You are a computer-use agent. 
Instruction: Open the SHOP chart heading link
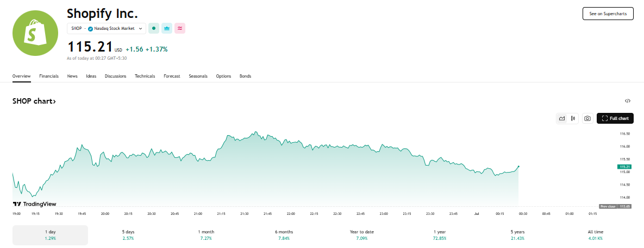(34, 101)
